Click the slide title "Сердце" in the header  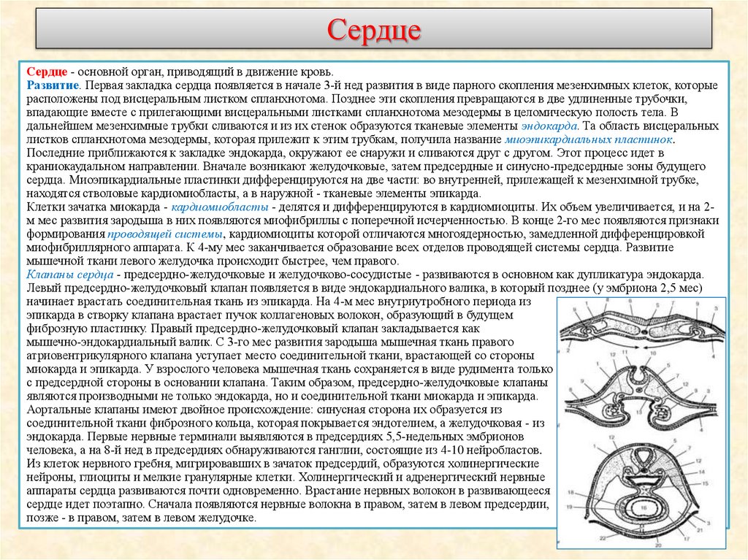(x=373, y=31)
